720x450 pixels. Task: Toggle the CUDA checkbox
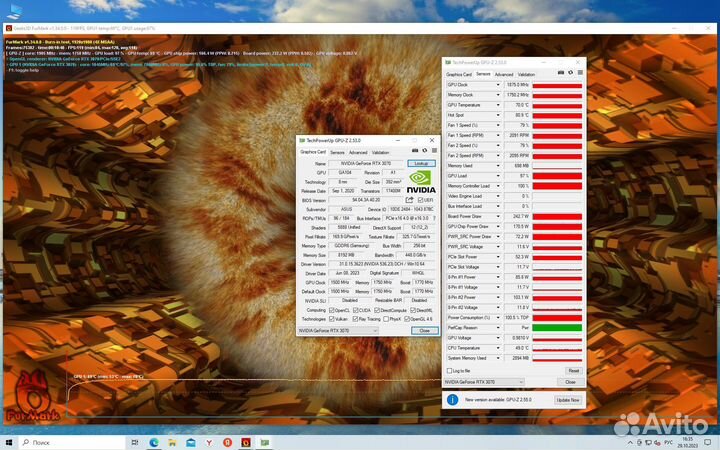(355, 310)
